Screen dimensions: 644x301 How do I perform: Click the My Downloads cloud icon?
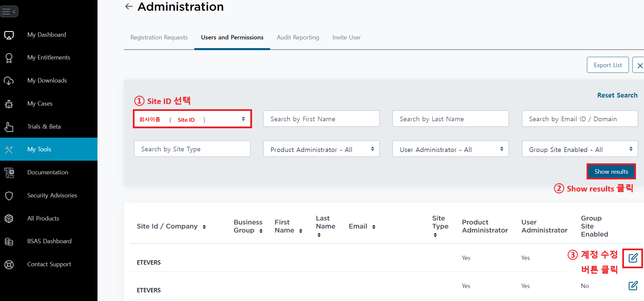[9, 81]
